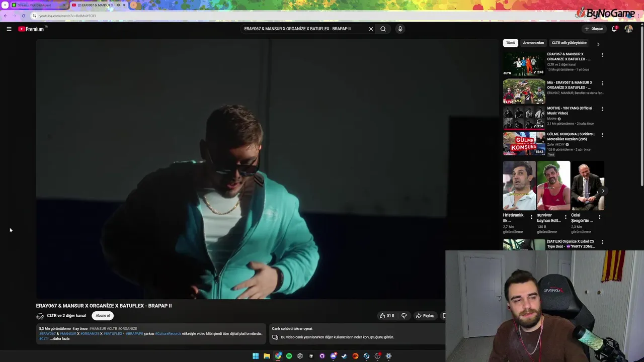Open the Celal Şengör short thumbnail
The image size is (644, 362).
click(x=588, y=186)
